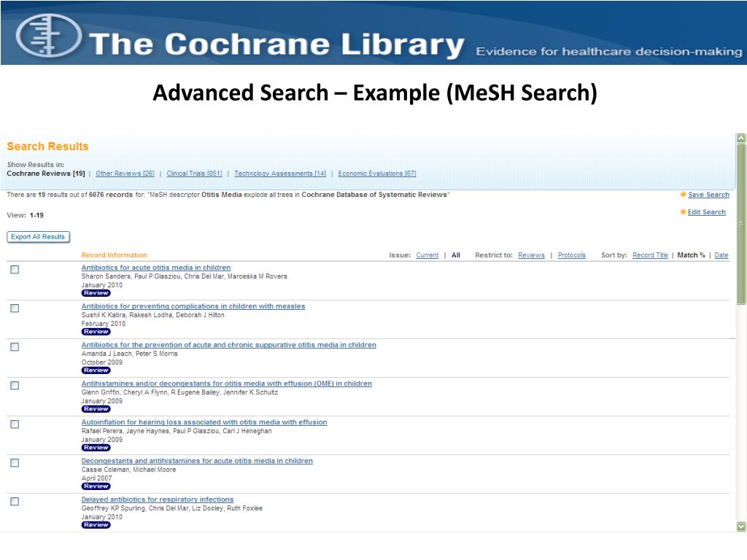Open Technology Assessments [14] results
Screen dimensions: 747x560
click(x=280, y=174)
